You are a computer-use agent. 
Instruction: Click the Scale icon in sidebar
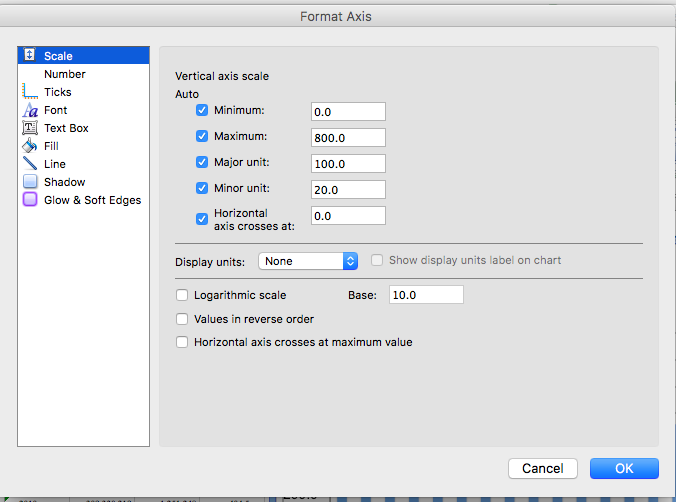click(30, 56)
